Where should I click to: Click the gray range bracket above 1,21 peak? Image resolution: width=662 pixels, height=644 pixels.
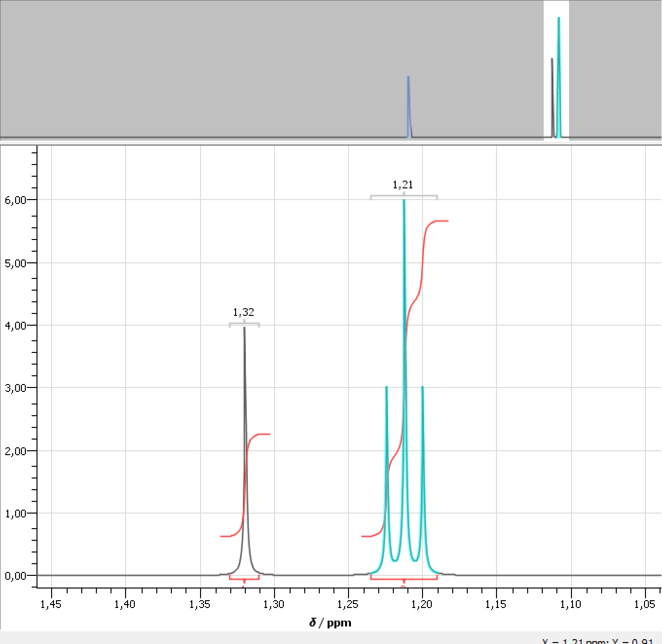coord(404,196)
